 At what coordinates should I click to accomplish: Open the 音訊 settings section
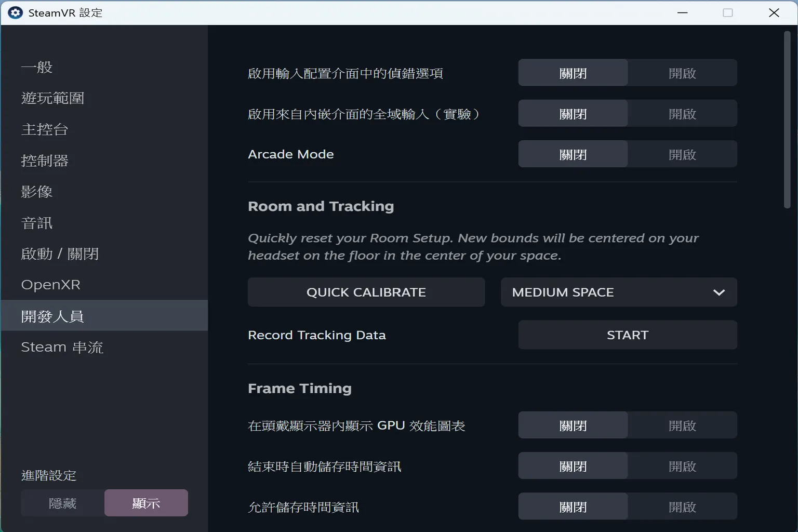click(x=36, y=222)
